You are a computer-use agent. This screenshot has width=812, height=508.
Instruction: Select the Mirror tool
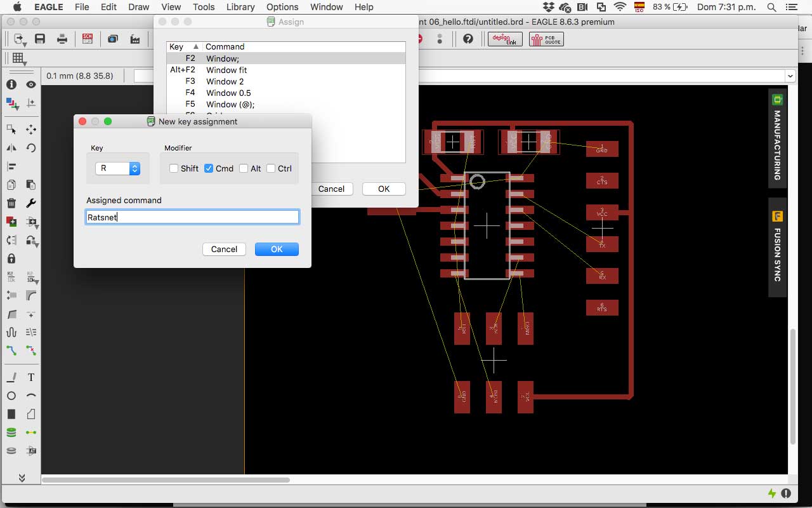tap(11, 148)
